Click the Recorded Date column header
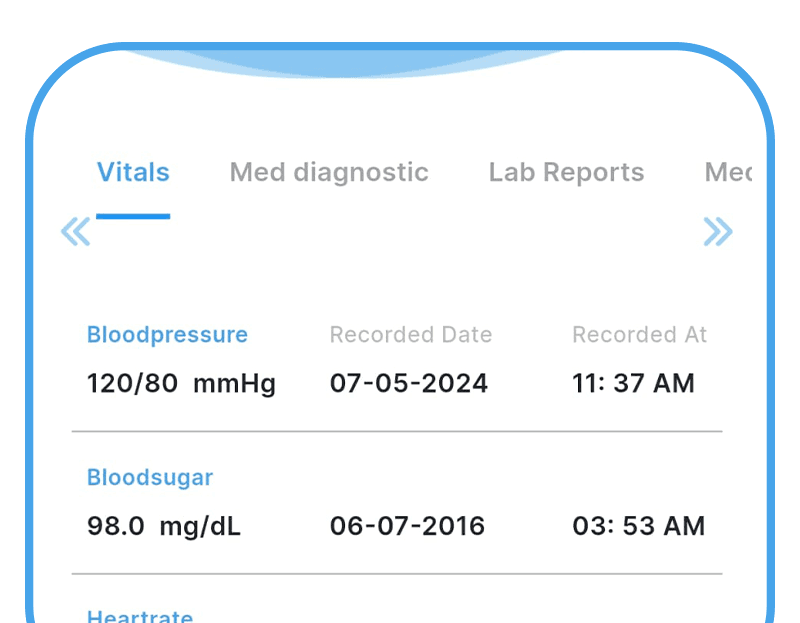The width and height of the screenshot is (800, 623). tap(411, 335)
